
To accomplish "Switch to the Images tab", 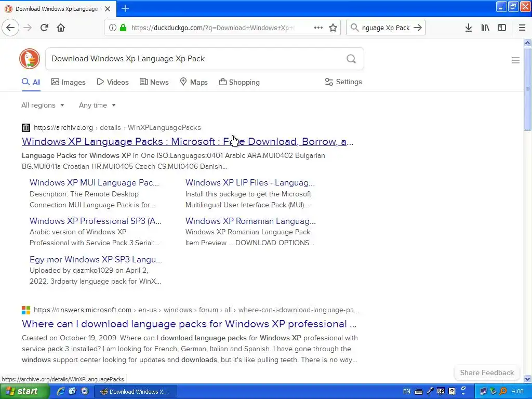I will (x=68, y=82).
